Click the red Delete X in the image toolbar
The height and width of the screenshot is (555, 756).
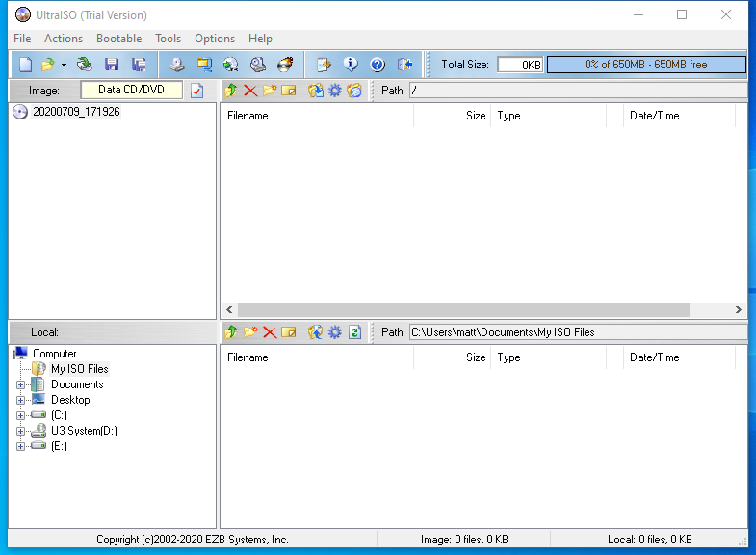(250, 91)
